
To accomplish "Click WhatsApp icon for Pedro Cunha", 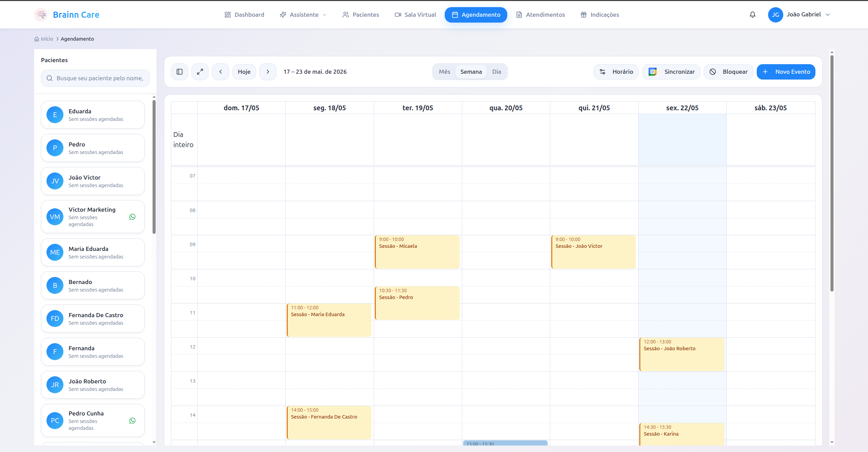I will tap(132, 421).
